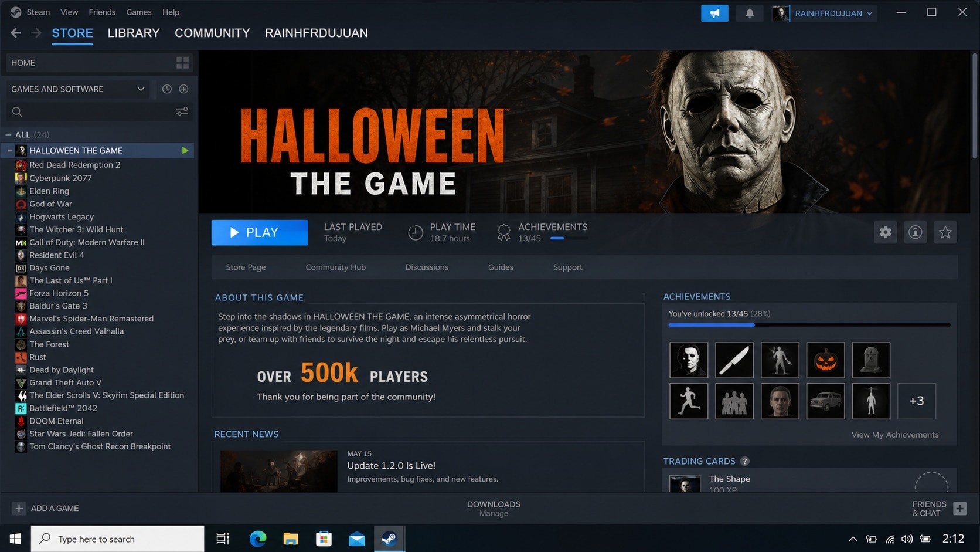
Task: Open the notifications bell
Action: pos(750,13)
